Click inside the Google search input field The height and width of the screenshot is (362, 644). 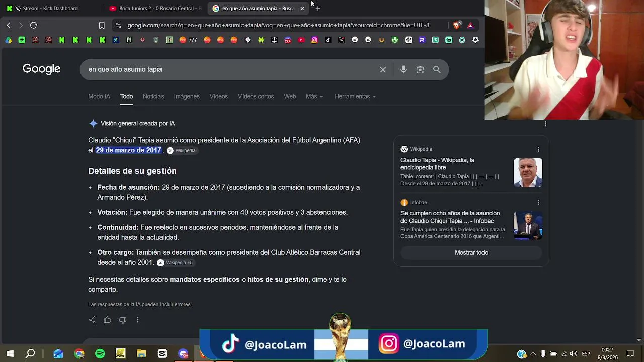231,70
